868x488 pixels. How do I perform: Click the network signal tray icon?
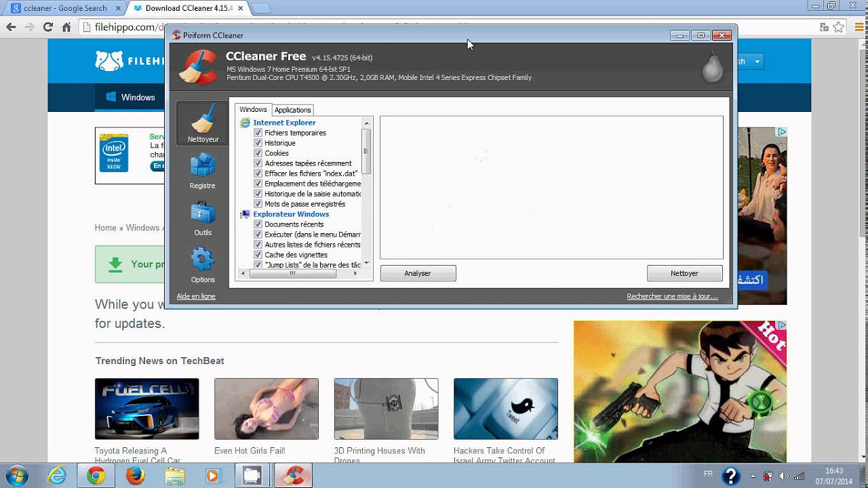click(800, 476)
